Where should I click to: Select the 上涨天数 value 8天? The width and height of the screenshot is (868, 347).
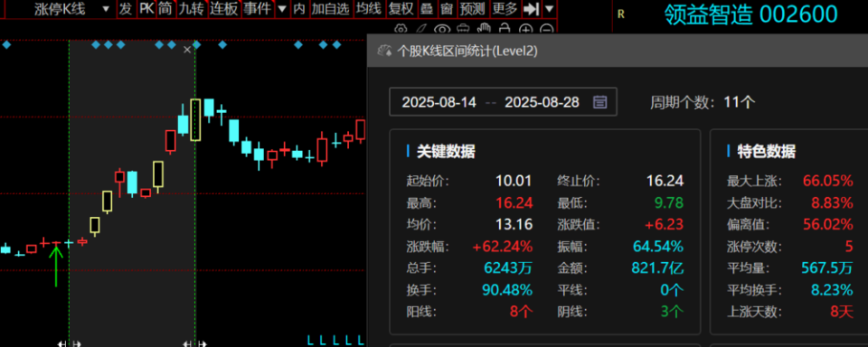coord(842,312)
